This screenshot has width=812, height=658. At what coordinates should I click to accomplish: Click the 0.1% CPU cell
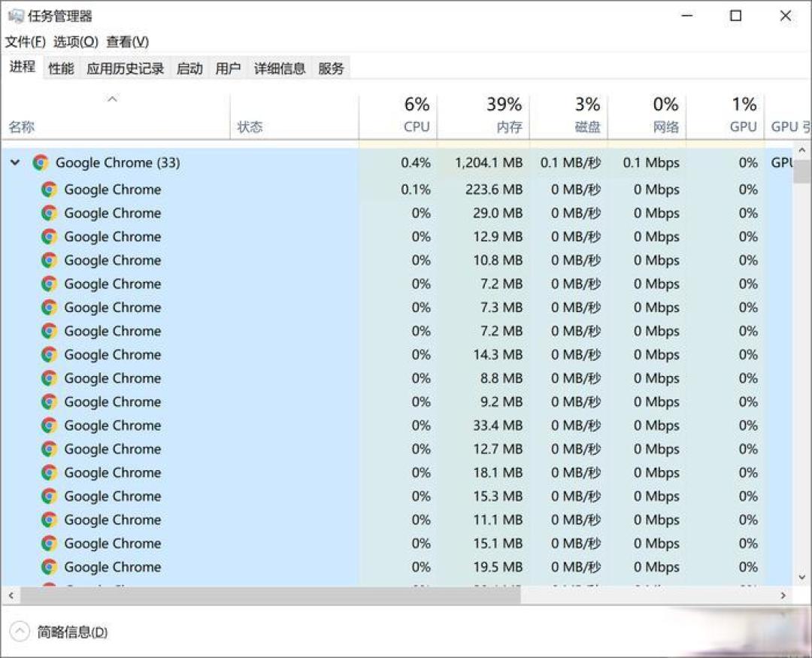pyautogui.click(x=416, y=190)
